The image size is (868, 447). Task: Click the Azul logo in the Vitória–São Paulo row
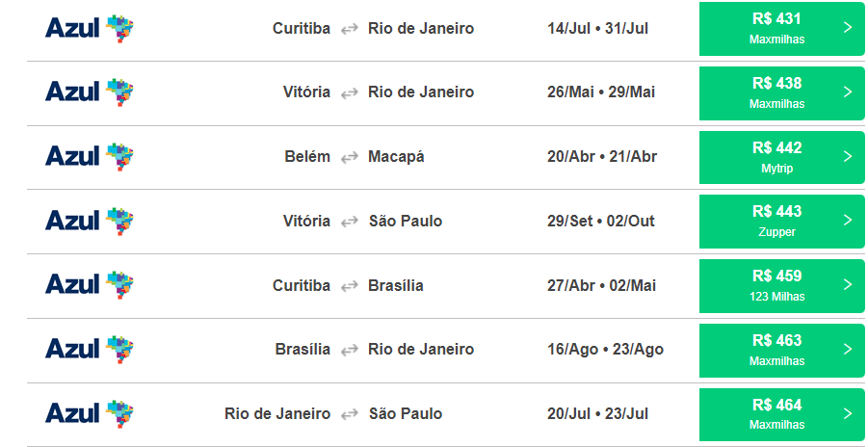pyautogui.click(x=90, y=221)
